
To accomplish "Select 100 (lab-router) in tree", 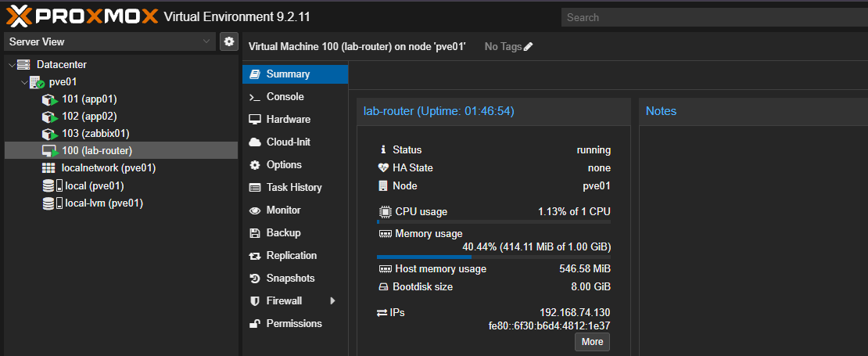I will click(121, 150).
